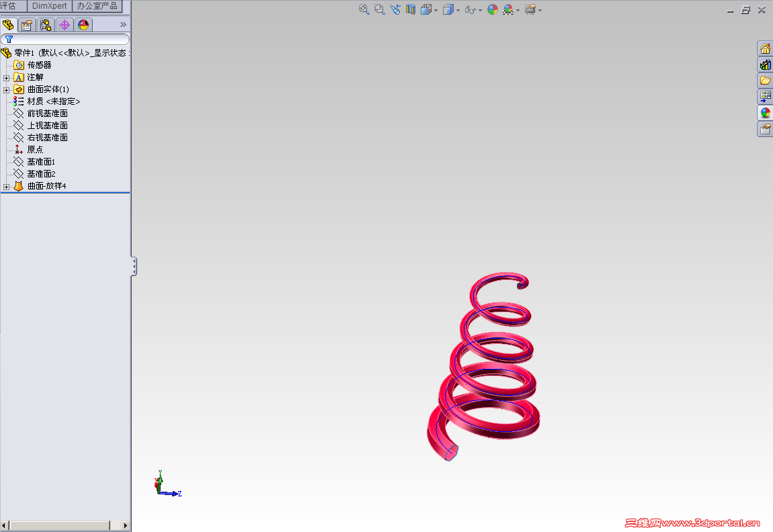Open the Hide/Show Items dropdown arrow
Image resolution: width=773 pixels, height=532 pixels.
(480, 10)
